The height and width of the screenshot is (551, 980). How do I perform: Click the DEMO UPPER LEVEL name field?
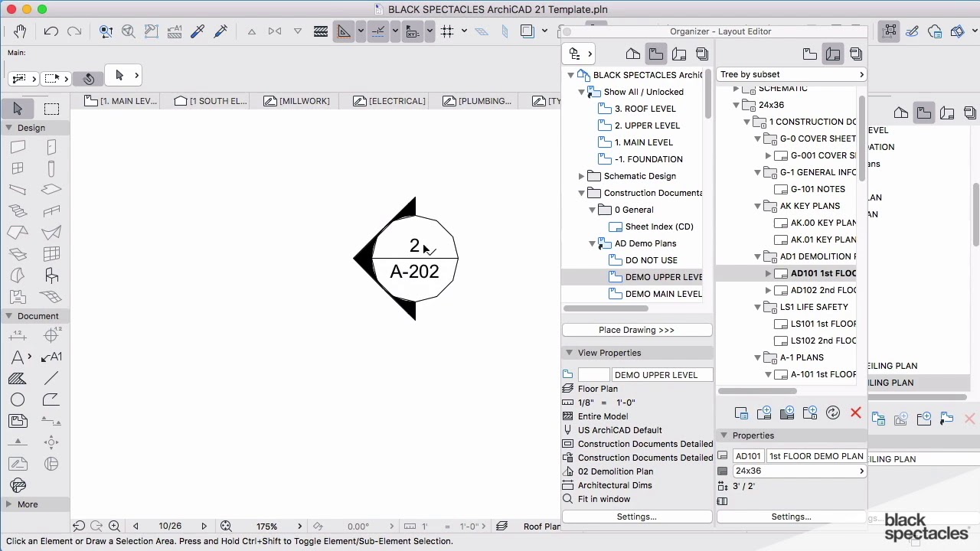click(662, 375)
